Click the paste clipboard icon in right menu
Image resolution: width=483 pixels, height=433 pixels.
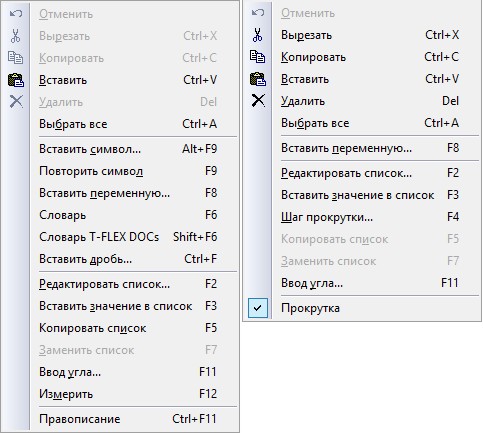[258, 79]
